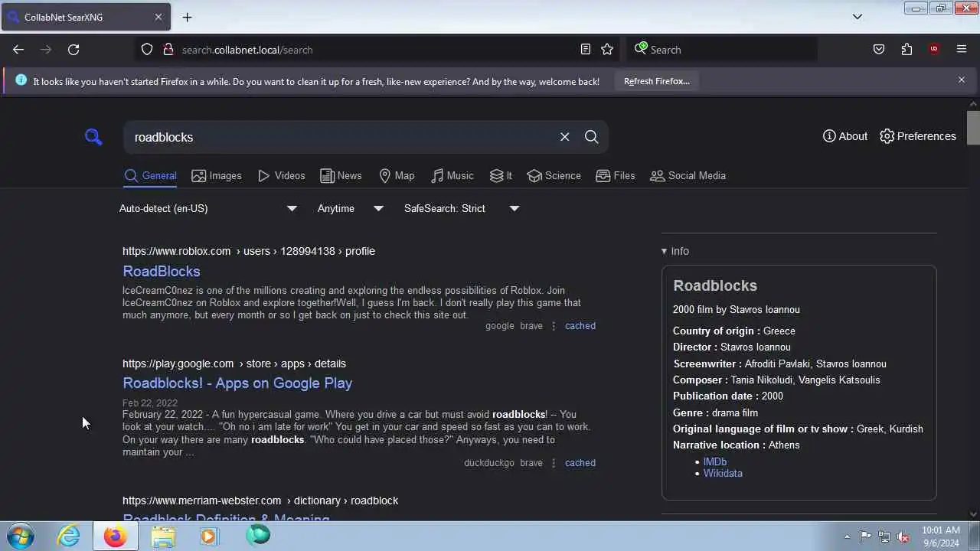Open the RoadBlocks Roblox result
This screenshot has height=551, width=980.
(162, 271)
